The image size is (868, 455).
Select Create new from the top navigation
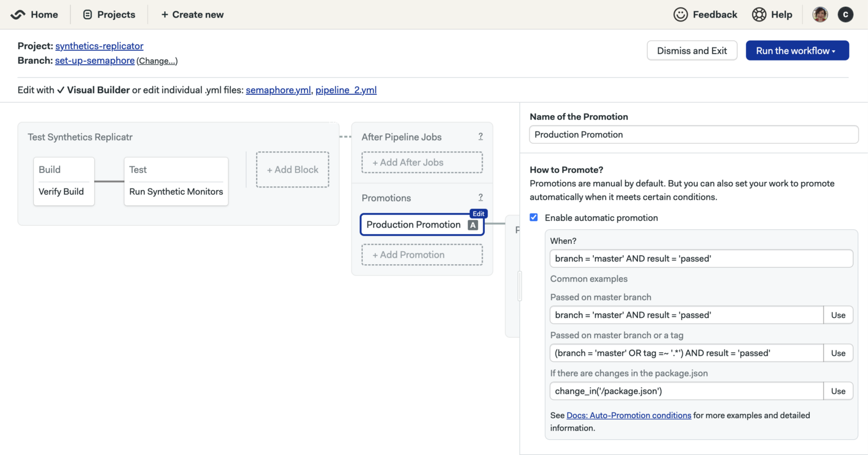pyautogui.click(x=192, y=14)
